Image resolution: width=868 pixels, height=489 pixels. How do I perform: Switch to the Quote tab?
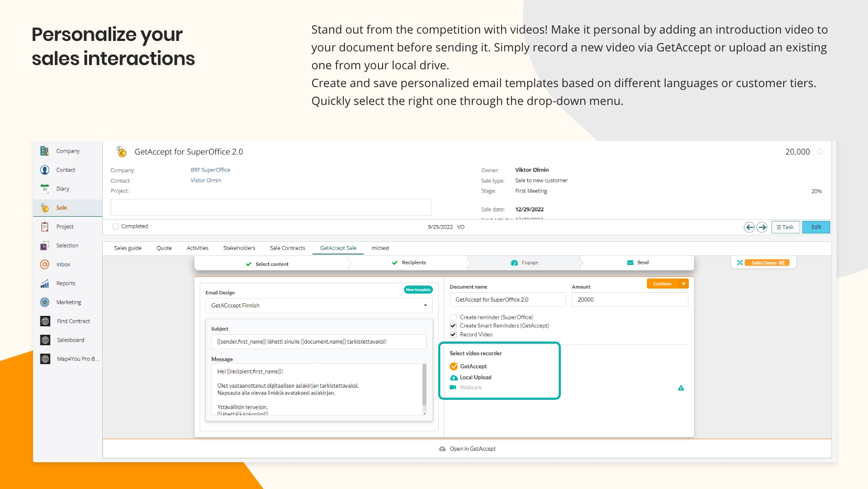pyautogui.click(x=164, y=248)
